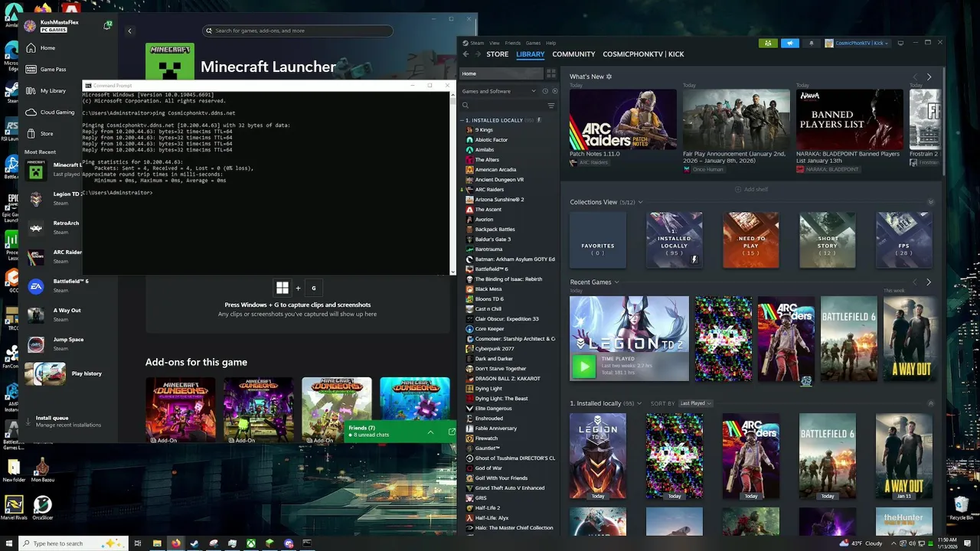Play Legion TD 2 with green button
The height and width of the screenshot is (551, 980).
(x=583, y=367)
